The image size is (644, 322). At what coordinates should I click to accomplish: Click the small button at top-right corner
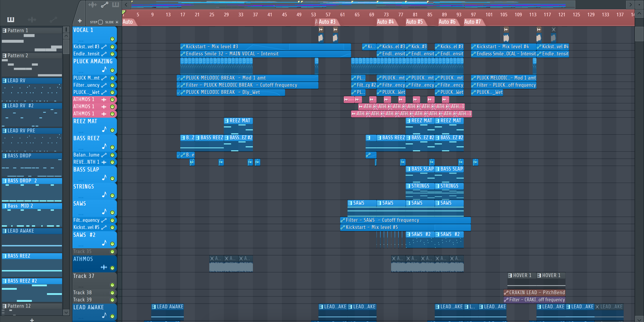click(x=639, y=4)
